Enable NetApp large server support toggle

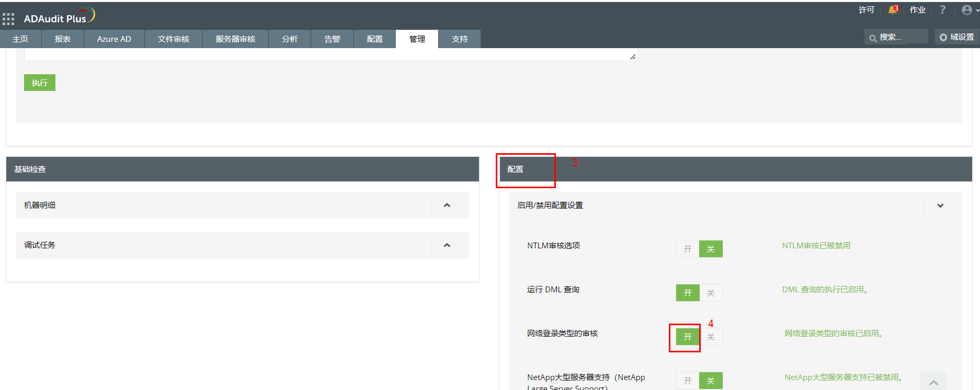tap(688, 381)
